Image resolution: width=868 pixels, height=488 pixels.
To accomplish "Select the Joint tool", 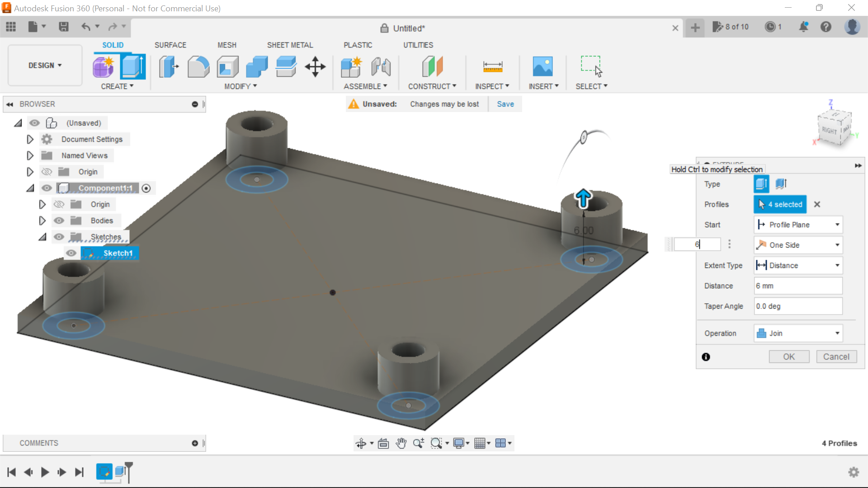I will (x=381, y=67).
